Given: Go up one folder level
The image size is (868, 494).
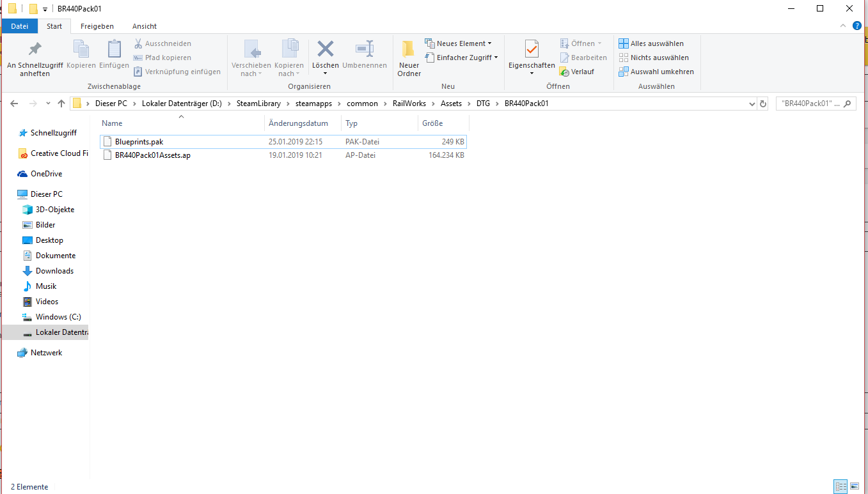Looking at the screenshot, I should coord(61,104).
